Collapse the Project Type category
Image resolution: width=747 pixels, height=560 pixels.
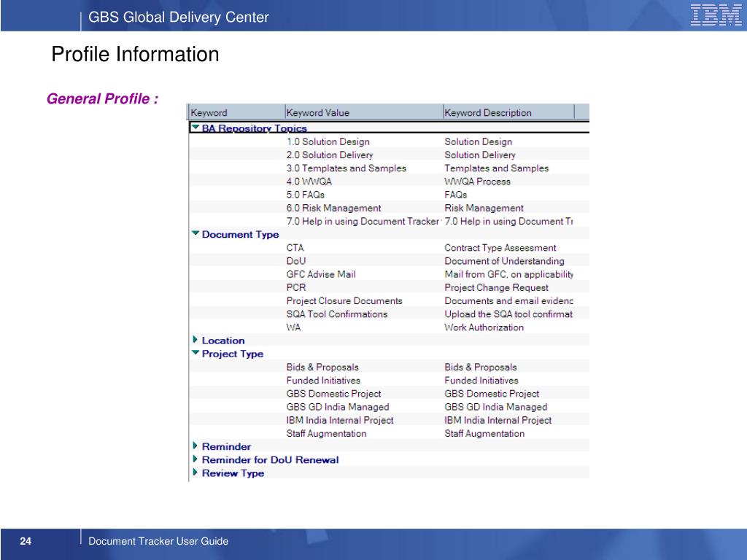[x=196, y=353]
